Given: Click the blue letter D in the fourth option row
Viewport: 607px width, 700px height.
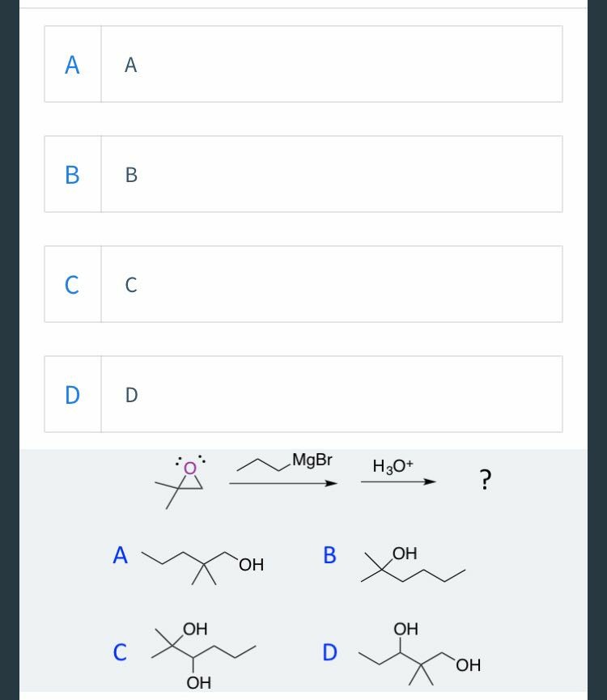Looking at the screenshot, I should click(x=72, y=394).
